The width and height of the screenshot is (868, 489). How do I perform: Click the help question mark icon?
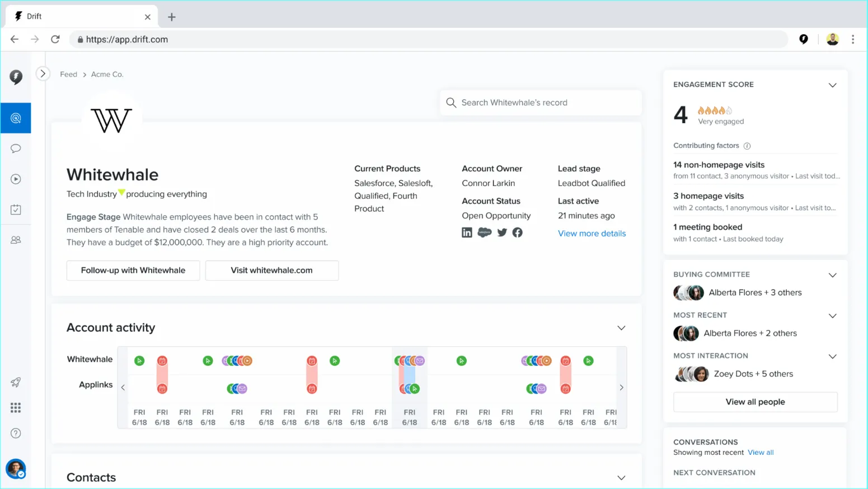pos(16,433)
